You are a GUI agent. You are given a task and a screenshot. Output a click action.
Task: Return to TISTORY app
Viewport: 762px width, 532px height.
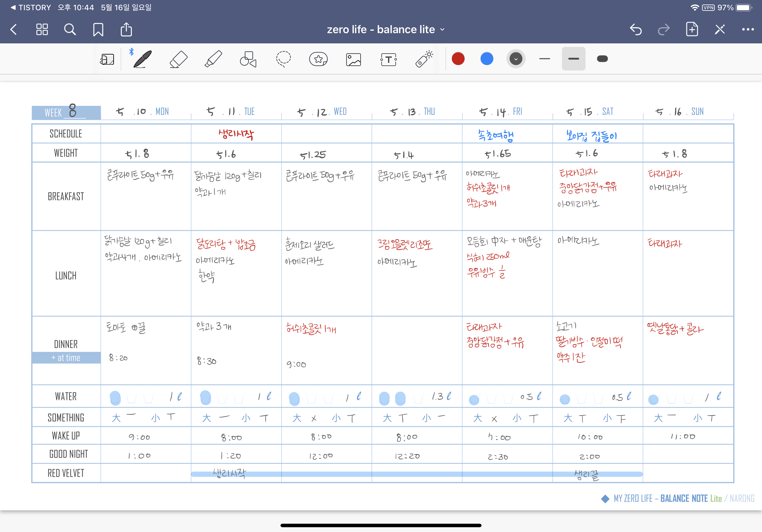click(31, 7)
